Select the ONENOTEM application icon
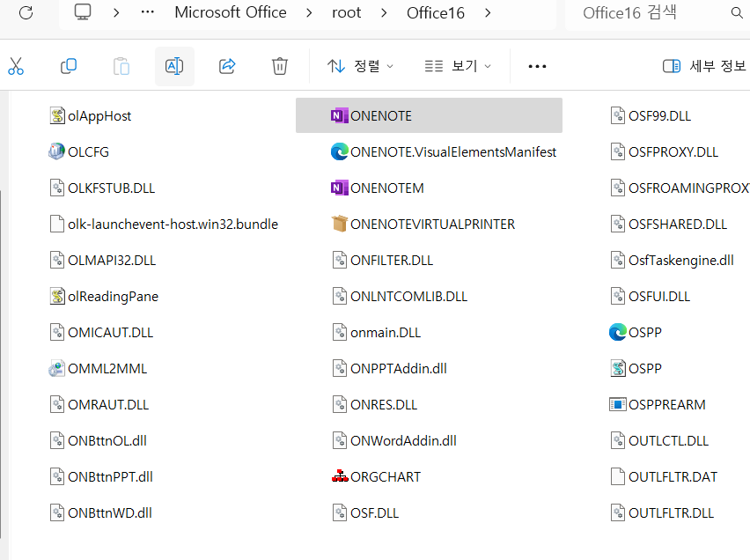Viewport: 750px width, 560px height. coord(339,188)
